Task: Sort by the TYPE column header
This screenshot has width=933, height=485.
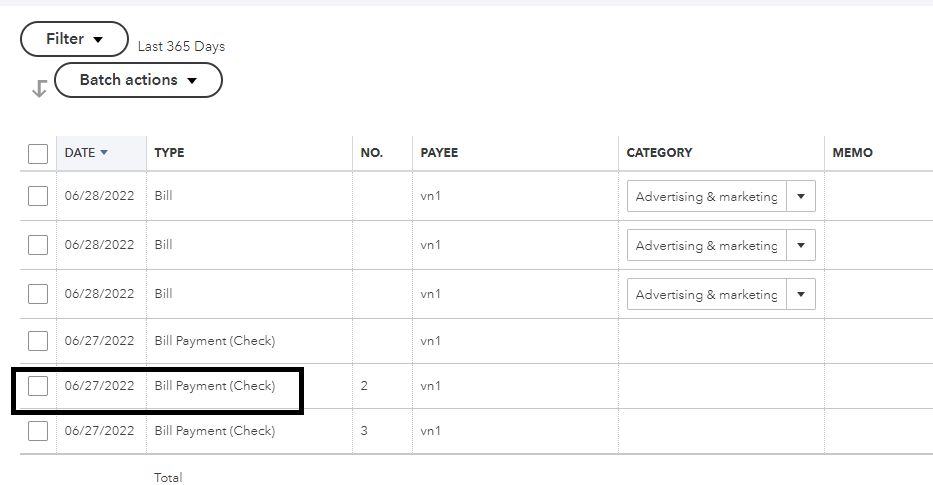Action: (169, 153)
